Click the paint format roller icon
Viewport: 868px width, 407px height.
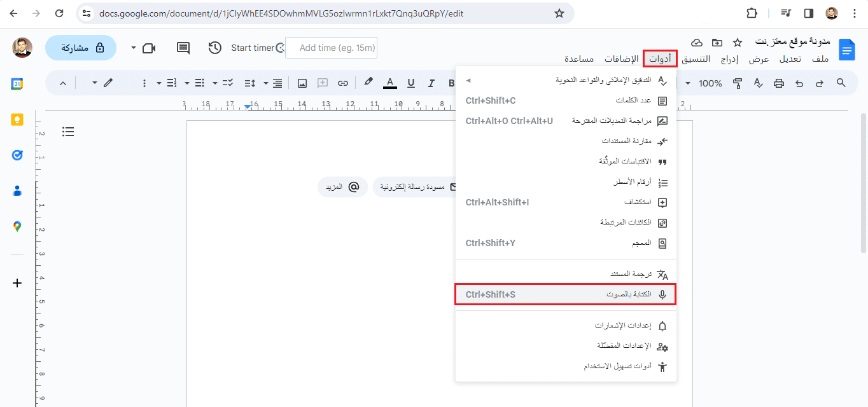pos(738,83)
